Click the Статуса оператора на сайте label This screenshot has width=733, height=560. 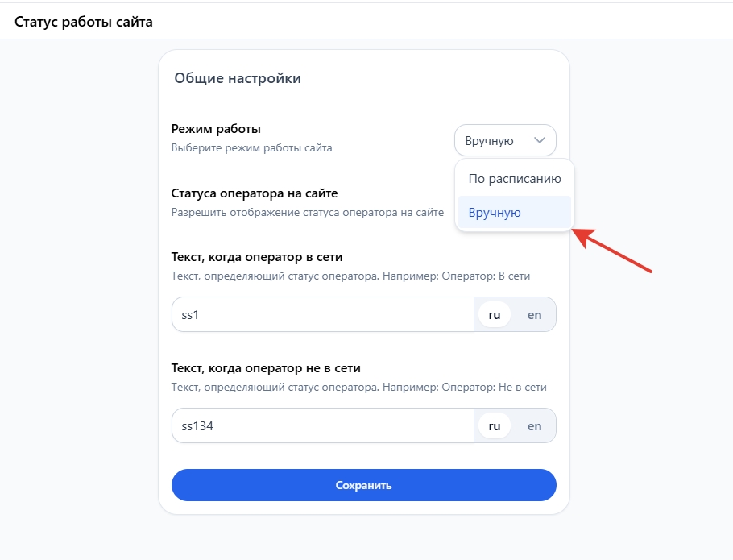point(255,193)
